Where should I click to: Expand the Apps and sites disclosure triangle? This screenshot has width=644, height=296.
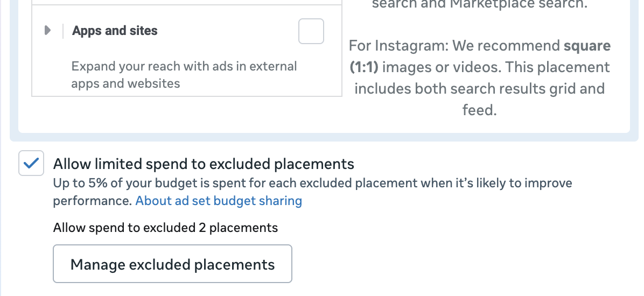point(47,31)
